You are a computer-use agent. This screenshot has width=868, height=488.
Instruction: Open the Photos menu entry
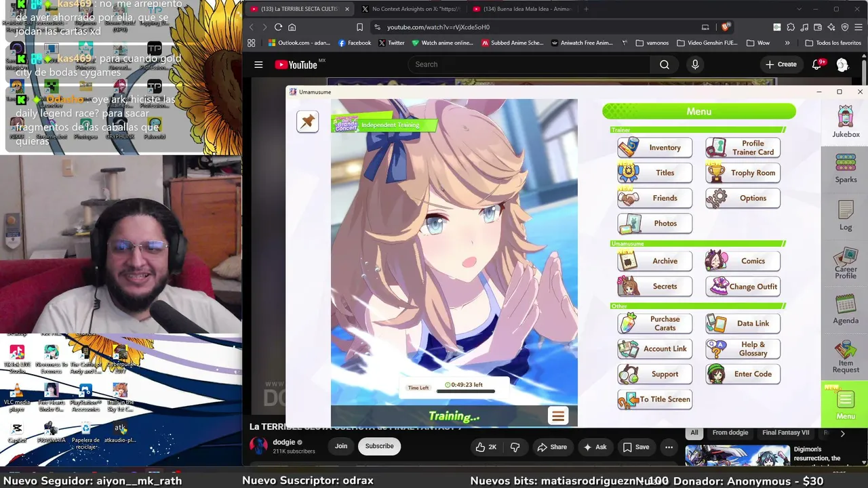[x=654, y=224]
